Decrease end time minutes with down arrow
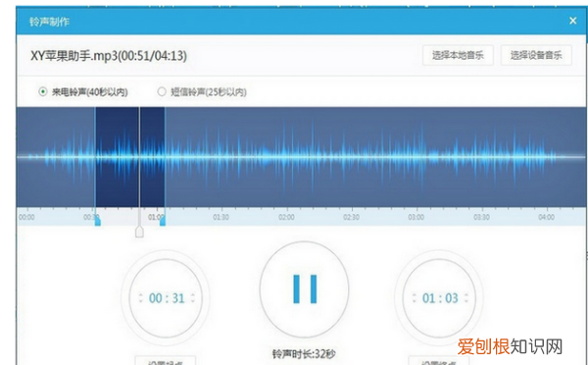The image size is (588, 365). tap(415, 301)
